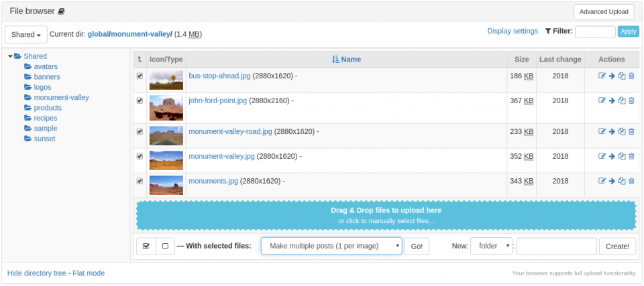Focus the Filter text field

[x=595, y=31]
